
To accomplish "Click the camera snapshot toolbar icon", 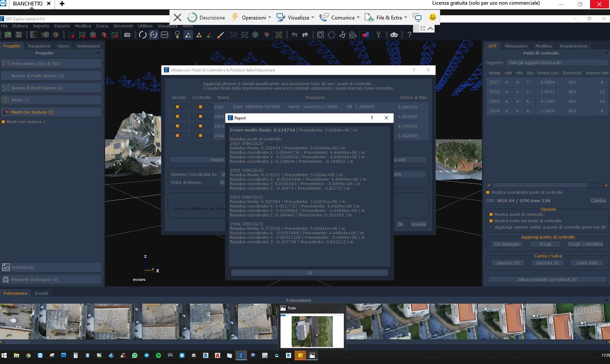I will [x=127, y=35].
